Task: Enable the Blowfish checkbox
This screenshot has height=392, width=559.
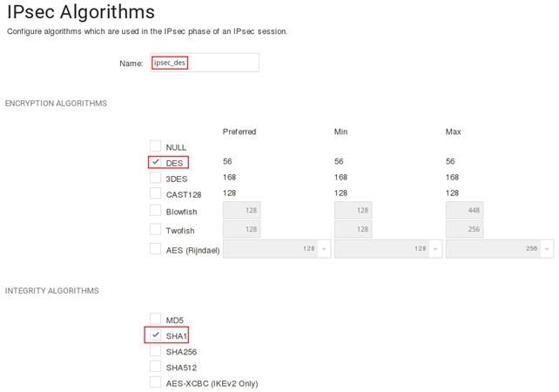Action: (x=155, y=211)
